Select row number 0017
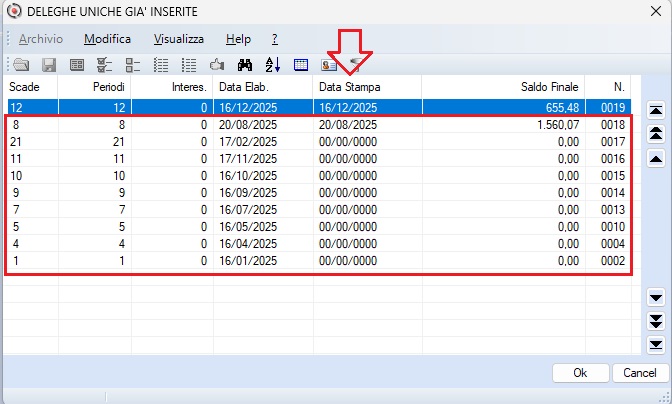 [613, 142]
